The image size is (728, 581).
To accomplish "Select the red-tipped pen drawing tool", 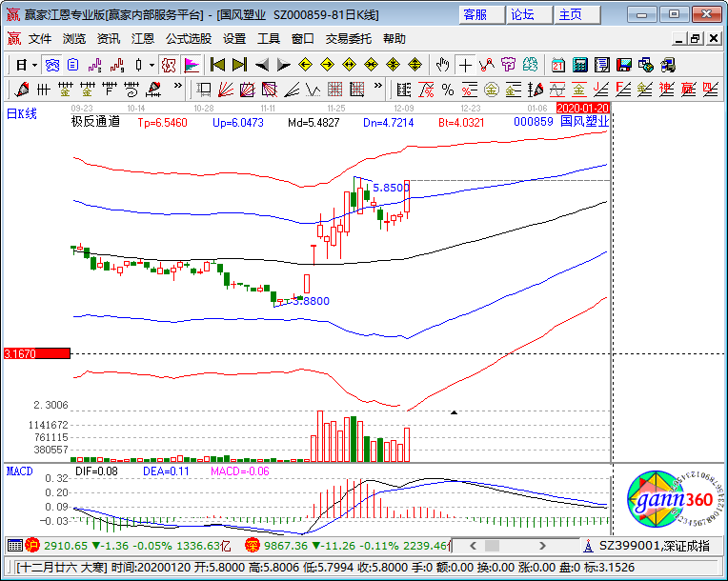I will (x=21, y=90).
